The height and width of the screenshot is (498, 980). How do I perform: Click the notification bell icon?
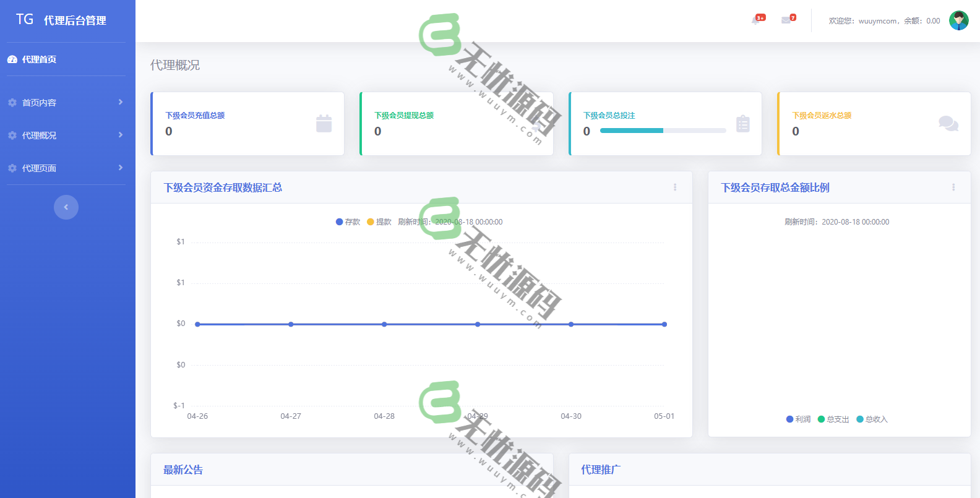point(757,20)
